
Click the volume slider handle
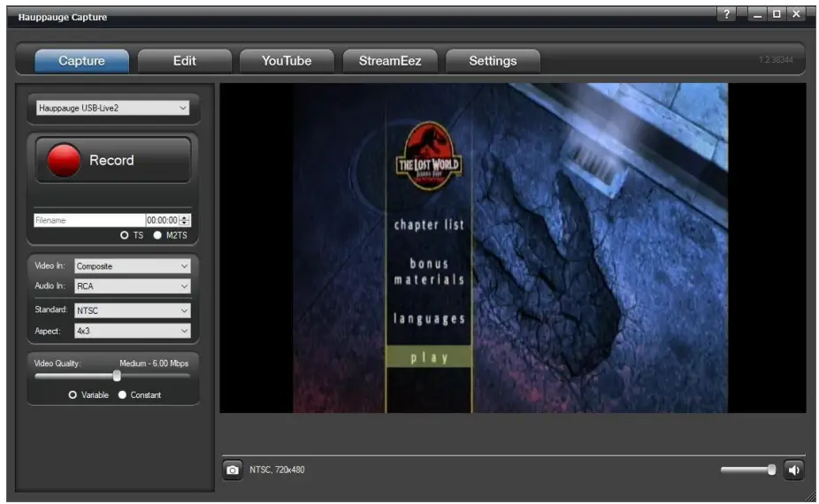tap(771, 470)
